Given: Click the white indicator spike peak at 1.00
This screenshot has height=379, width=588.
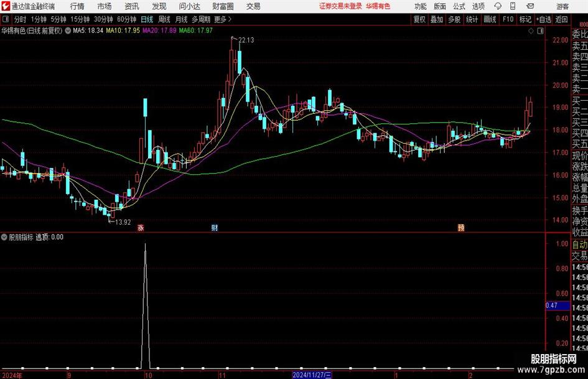Looking at the screenshot, I should coord(146,245).
